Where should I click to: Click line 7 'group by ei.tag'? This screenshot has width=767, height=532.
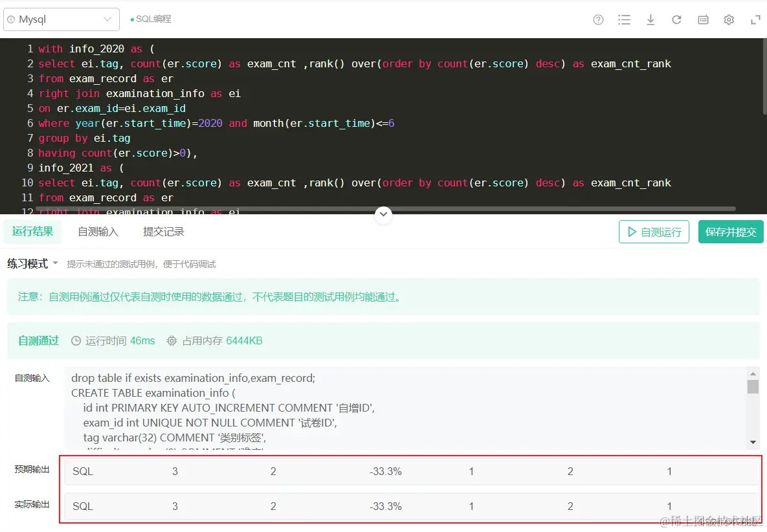(84, 139)
